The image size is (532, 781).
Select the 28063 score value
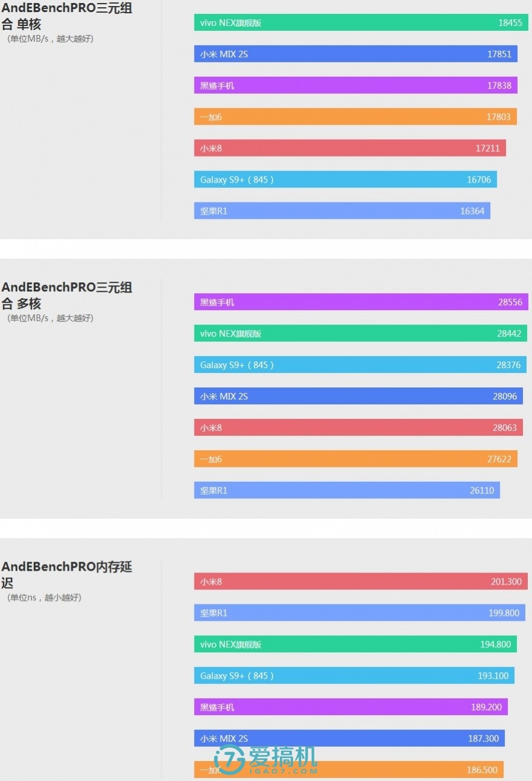[505, 428]
